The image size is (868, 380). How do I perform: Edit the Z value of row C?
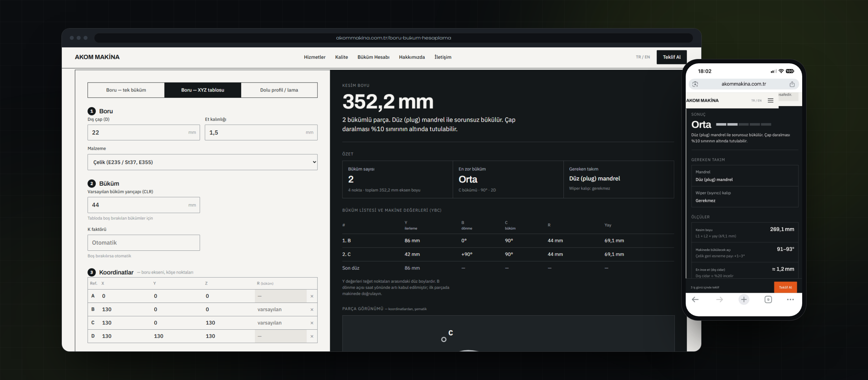(229, 323)
